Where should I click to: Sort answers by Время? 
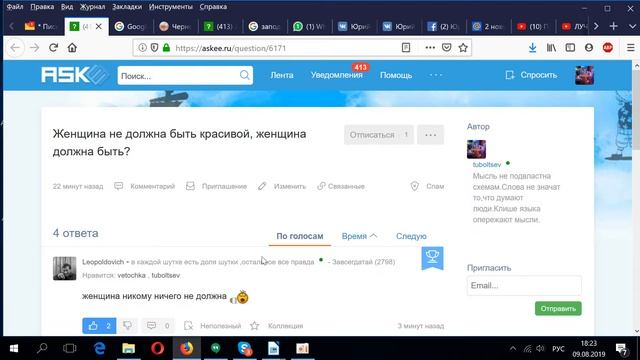359,236
